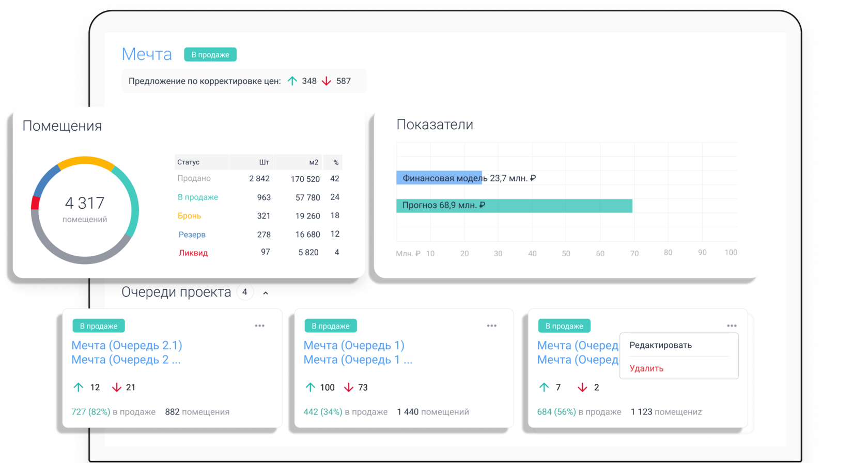Click the 2 842 value in the Продано row

259,178
